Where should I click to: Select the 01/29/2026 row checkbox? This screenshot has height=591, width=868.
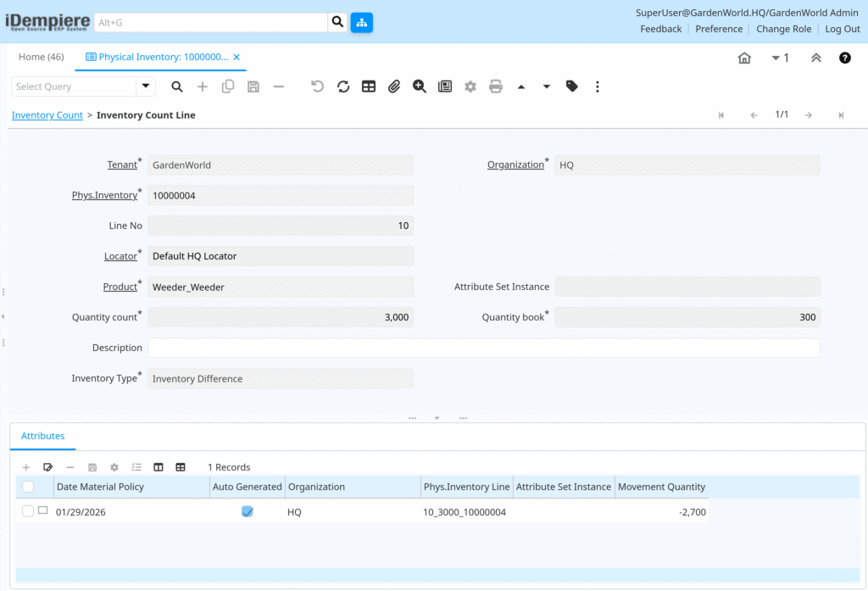pyautogui.click(x=27, y=511)
